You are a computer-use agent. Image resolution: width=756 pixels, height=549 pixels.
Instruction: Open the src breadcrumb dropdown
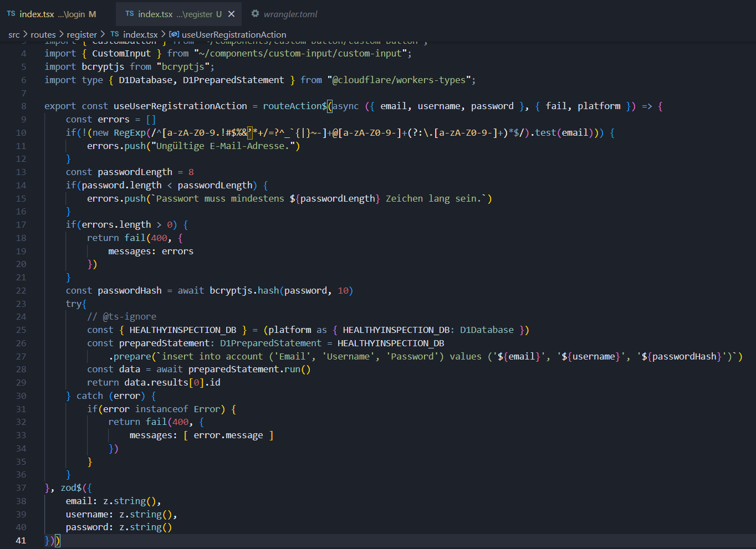14,34
